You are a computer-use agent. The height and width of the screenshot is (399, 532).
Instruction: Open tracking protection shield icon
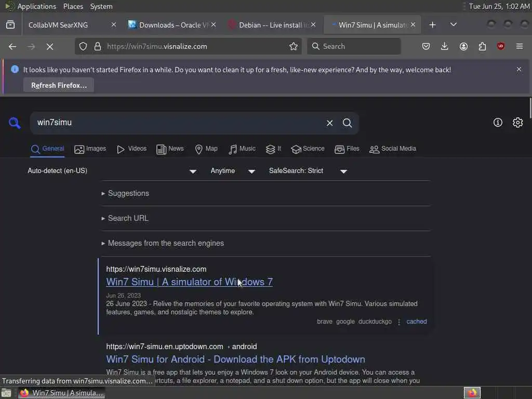click(x=83, y=46)
